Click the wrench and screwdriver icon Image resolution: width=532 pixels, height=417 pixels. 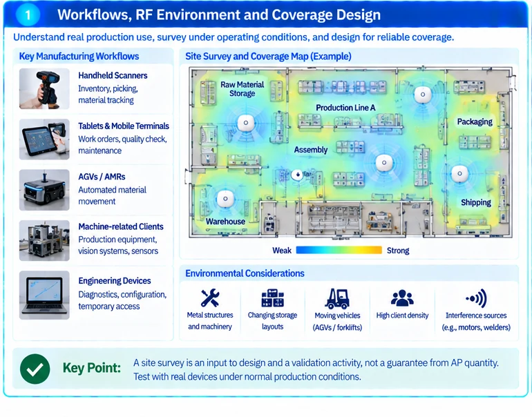[x=209, y=298]
